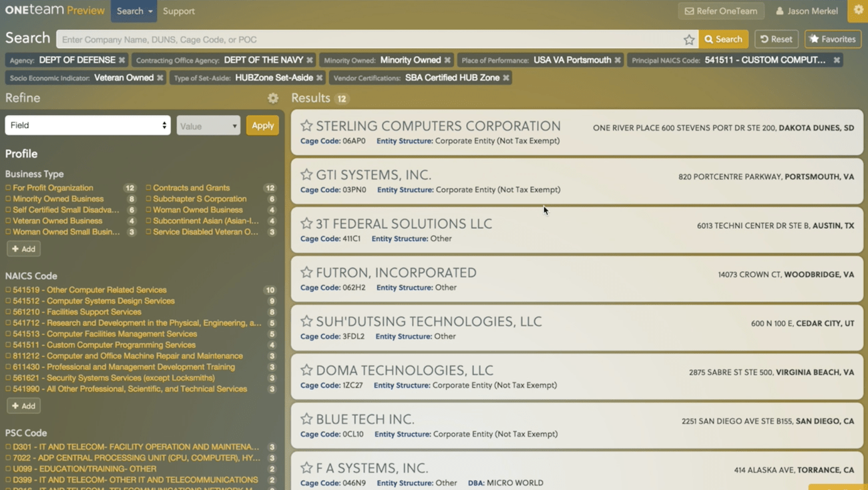Check 541511 Custom Computer Programming Services
The height and width of the screenshot is (490, 868).
8,345
